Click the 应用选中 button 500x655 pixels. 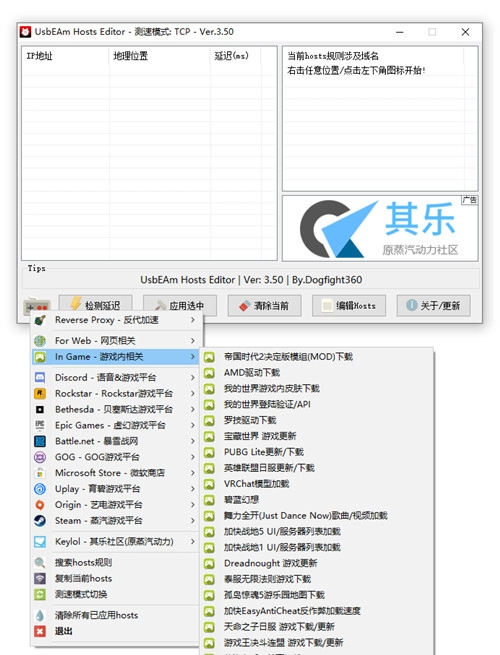coord(180,306)
